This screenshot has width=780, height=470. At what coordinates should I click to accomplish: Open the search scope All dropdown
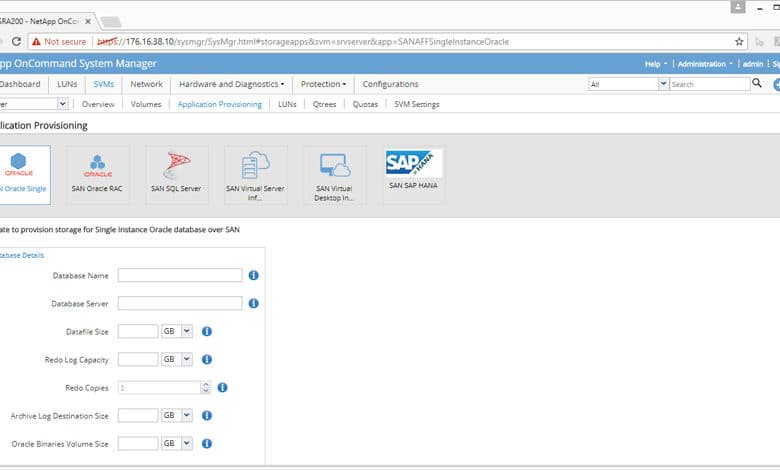[663, 84]
